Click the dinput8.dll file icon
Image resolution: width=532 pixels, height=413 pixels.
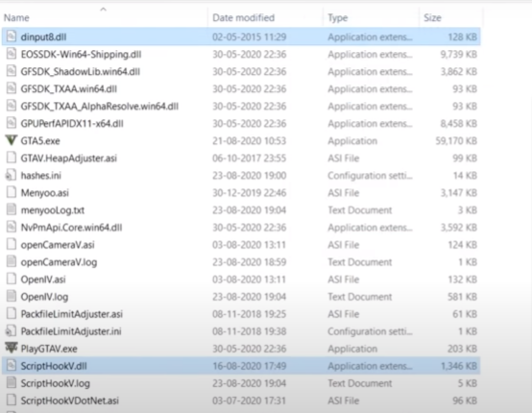click(x=12, y=36)
